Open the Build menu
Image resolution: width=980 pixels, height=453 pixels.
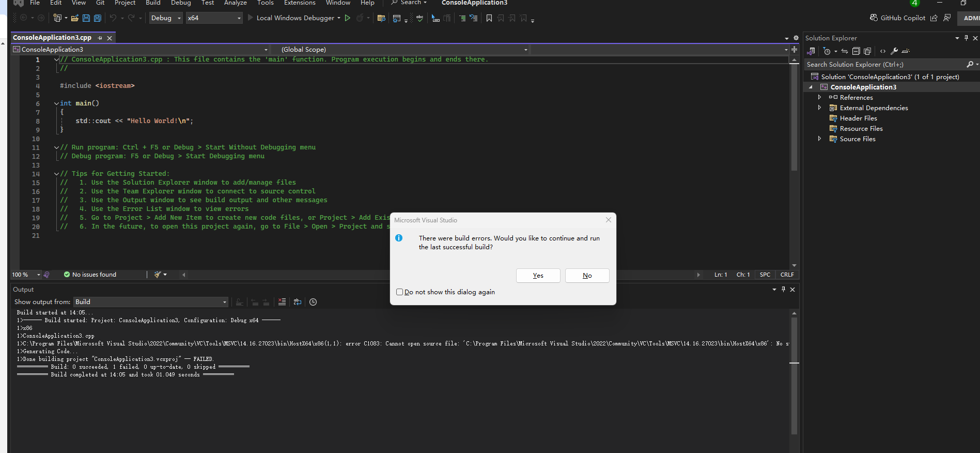click(153, 3)
